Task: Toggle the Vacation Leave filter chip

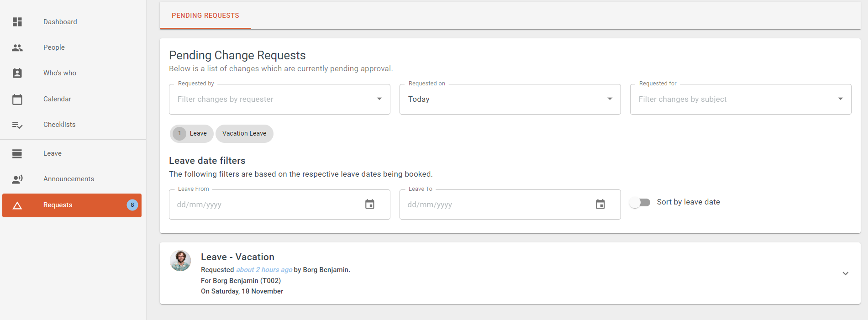Action: click(244, 134)
